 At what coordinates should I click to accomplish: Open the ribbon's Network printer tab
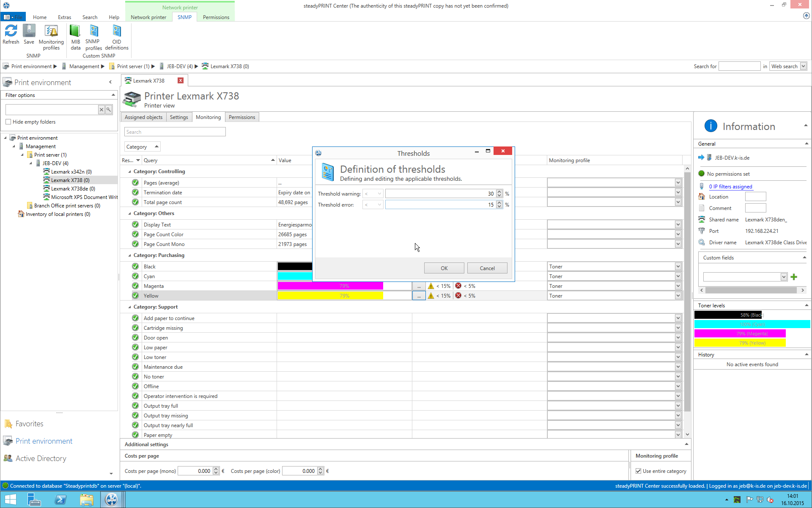pos(148,17)
